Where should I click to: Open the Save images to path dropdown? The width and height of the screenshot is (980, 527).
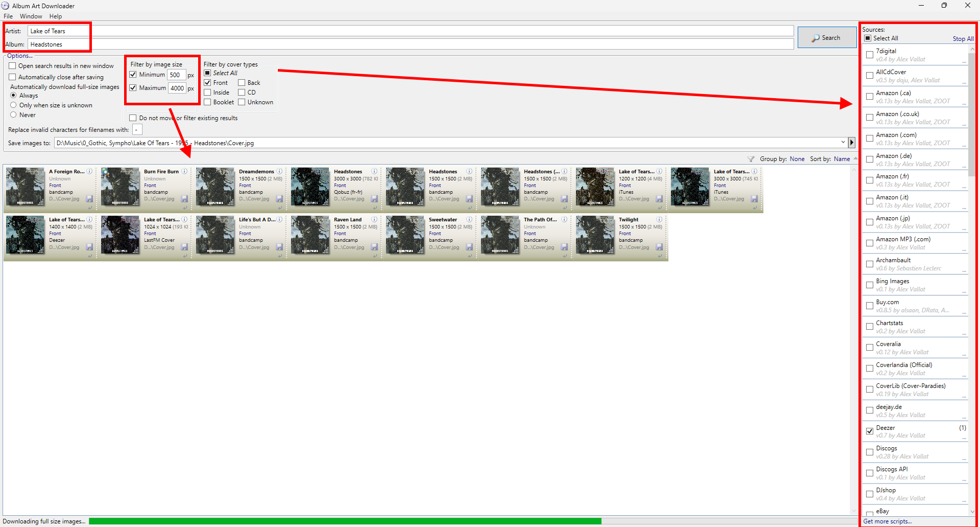[x=843, y=143]
